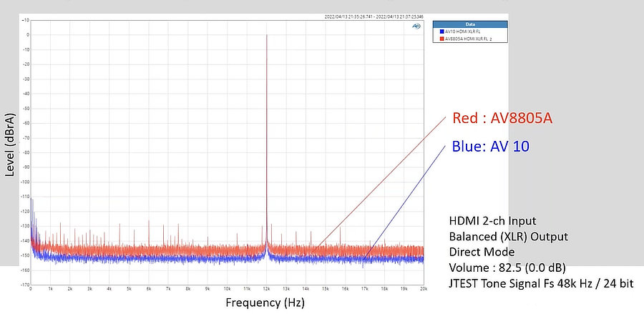The image size is (644, 314).
Task: Click the 12k tick on frequency axis
Action: pos(267,289)
